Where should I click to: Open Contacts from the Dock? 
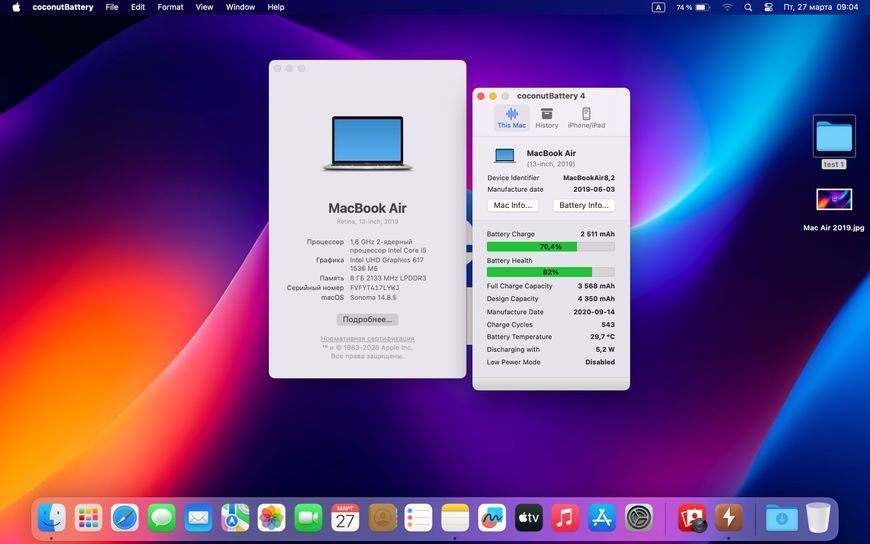[x=382, y=518]
